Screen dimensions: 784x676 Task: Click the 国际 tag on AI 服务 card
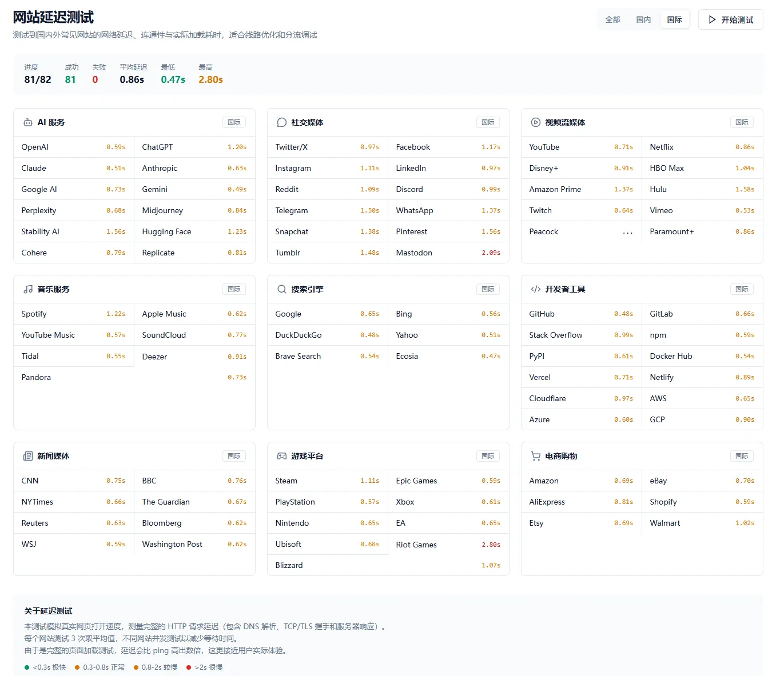[x=234, y=122]
